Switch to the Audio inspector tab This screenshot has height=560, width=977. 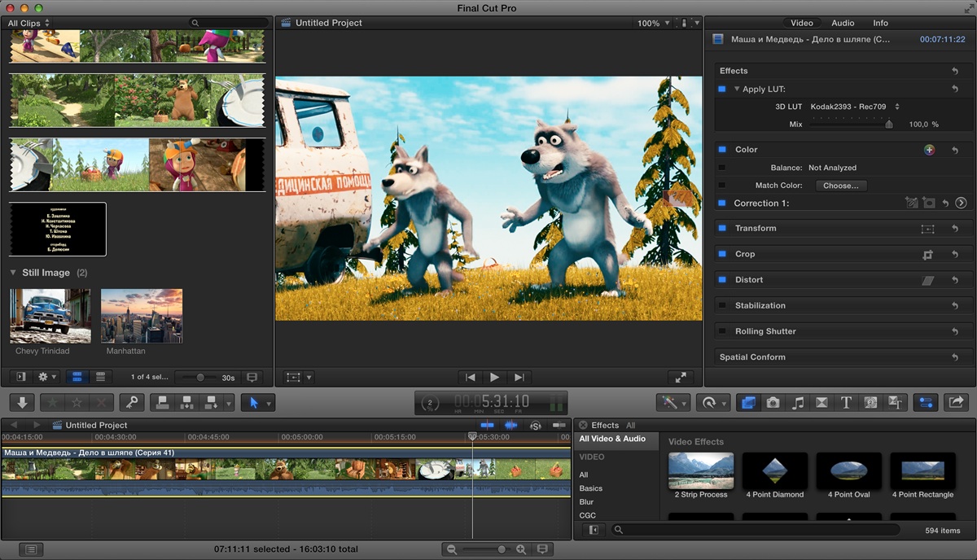843,23
